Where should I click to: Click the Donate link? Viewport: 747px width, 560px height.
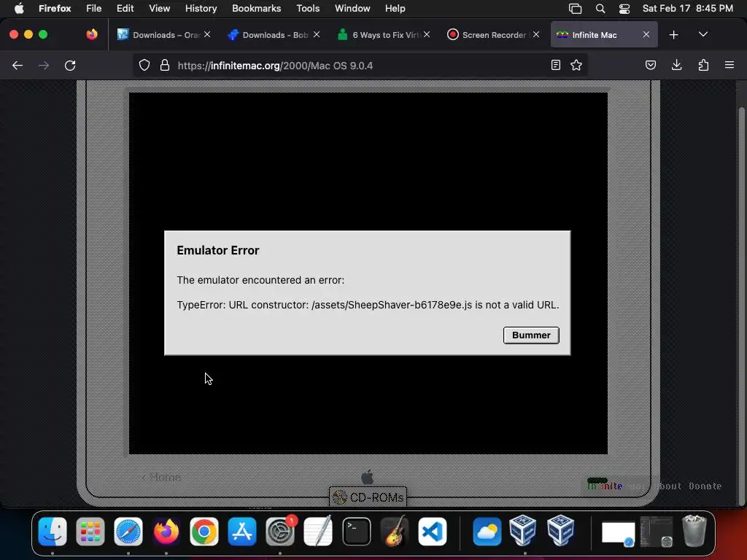(705, 486)
